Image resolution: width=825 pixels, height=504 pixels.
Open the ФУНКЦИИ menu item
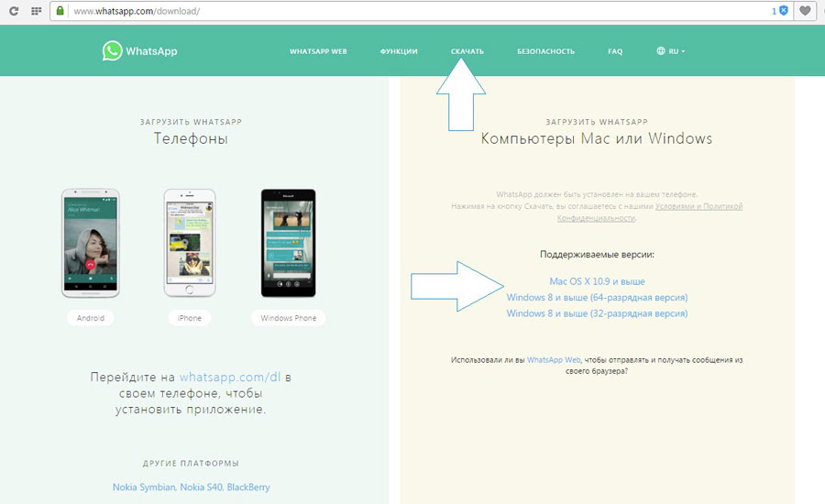(x=399, y=51)
